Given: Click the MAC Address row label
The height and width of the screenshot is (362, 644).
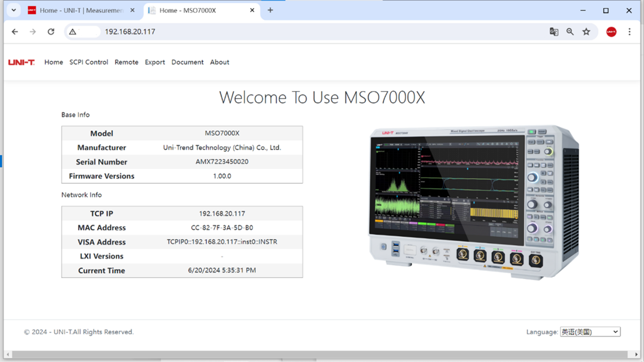Looking at the screenshot, I should coord(101,228).
